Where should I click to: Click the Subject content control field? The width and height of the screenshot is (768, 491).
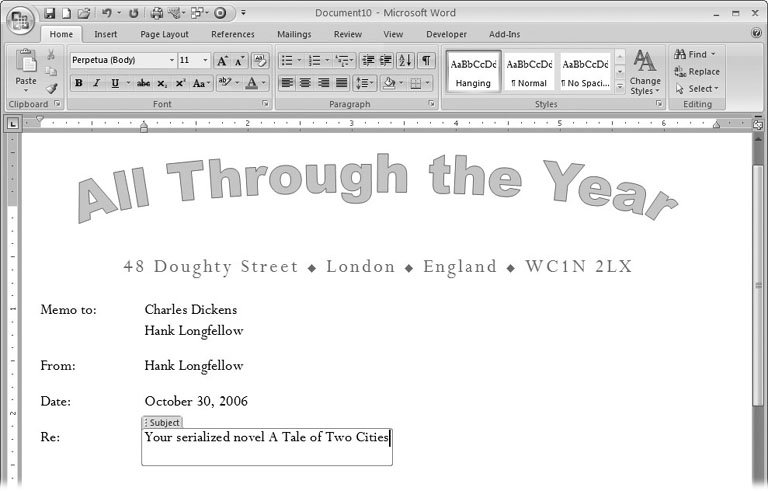pos(266,446)
